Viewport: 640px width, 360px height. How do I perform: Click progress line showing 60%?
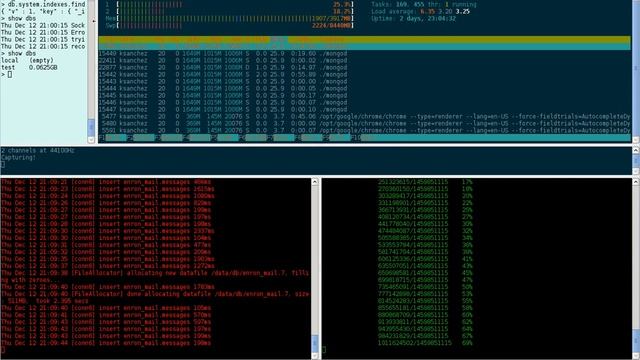[x=425, y=315]
